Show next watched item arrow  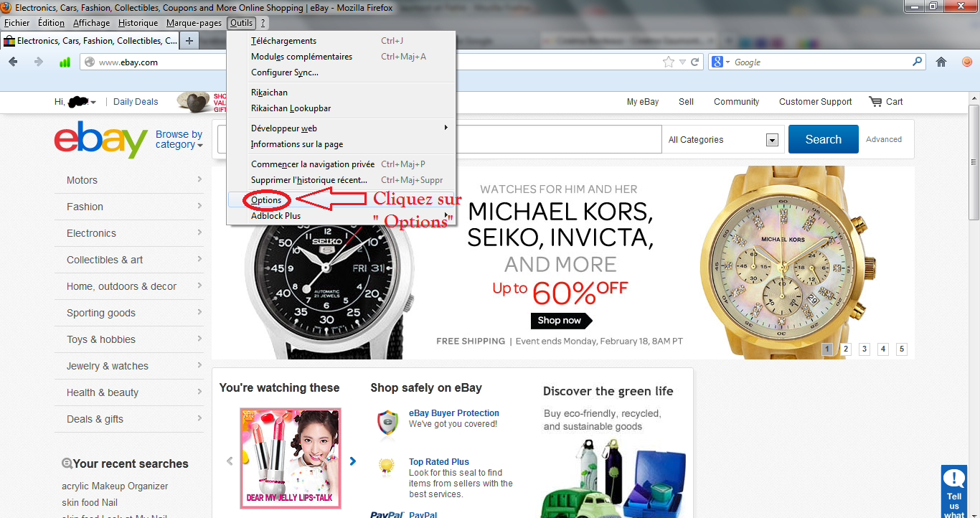352,461
